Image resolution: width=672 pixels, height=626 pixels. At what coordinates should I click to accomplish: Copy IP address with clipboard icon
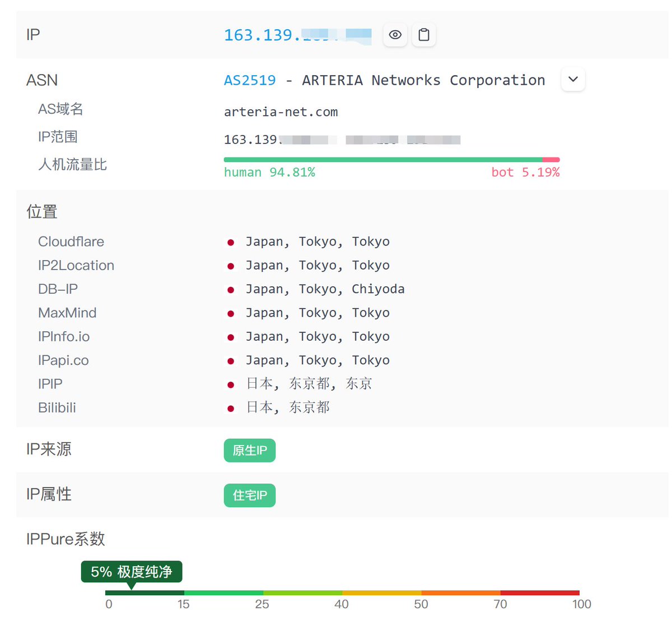(424, 35)
